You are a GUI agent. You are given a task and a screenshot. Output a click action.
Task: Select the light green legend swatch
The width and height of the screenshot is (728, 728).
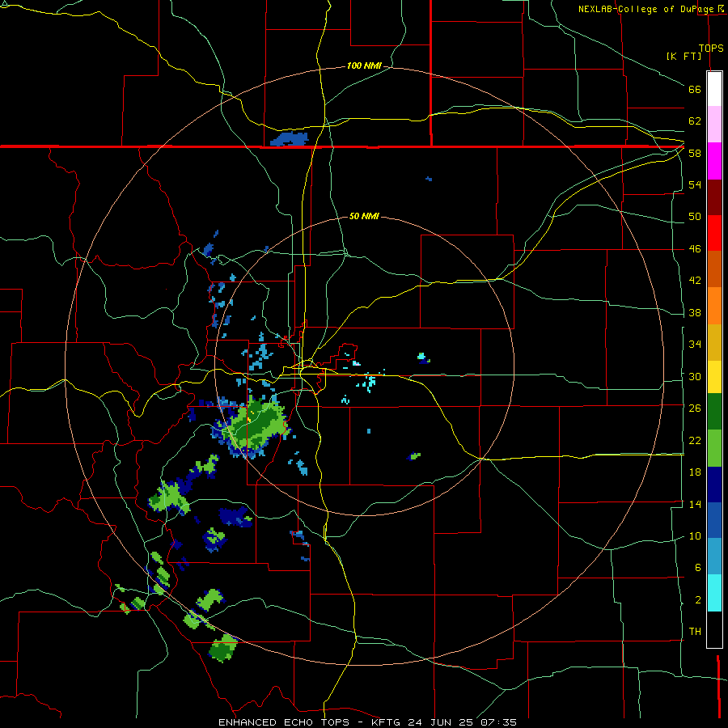(714, 448)
